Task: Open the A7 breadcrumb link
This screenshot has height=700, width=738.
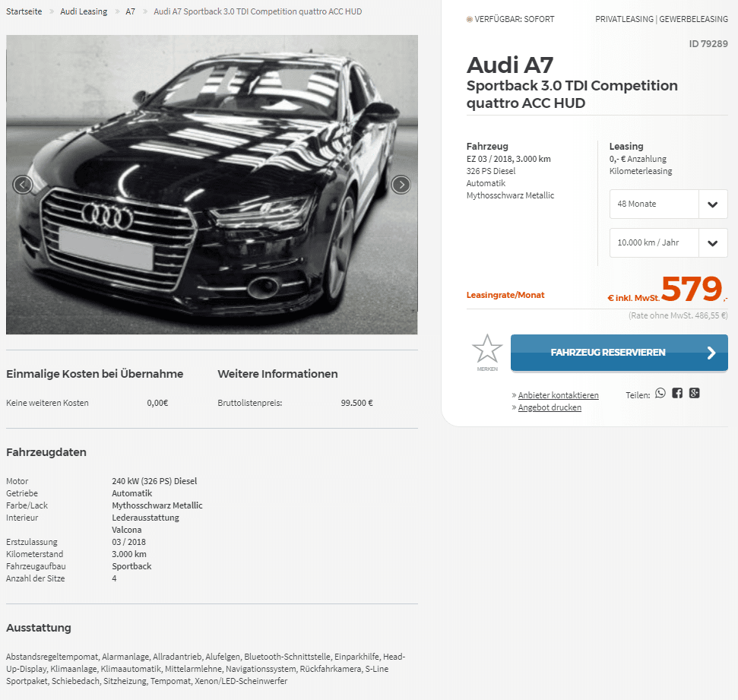Action: pos(131,11)
